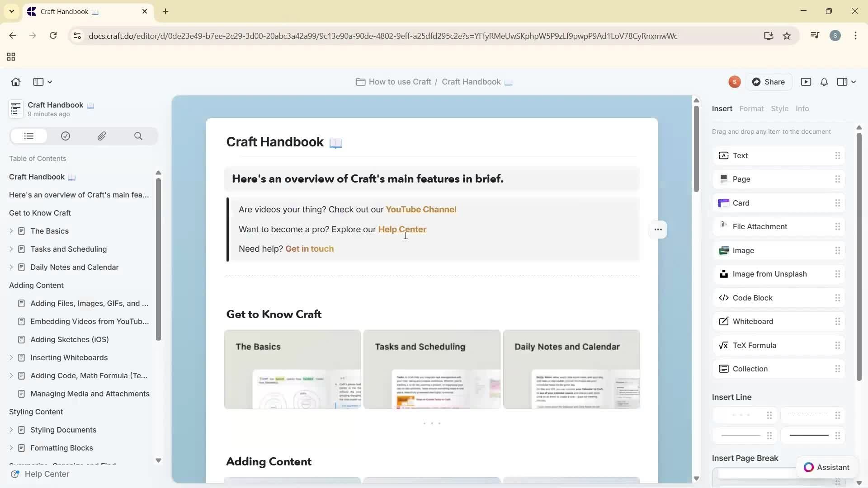
Task: Open the Assistant from the bottom corner
Action: [826, 467]
